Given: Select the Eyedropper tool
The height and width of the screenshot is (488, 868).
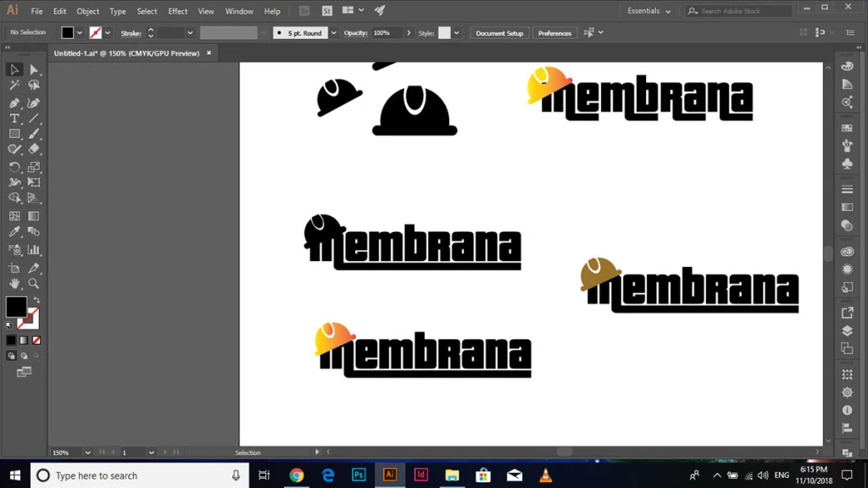Looking at the screenshot, I should pyautogui.click(x=14, y=232).
